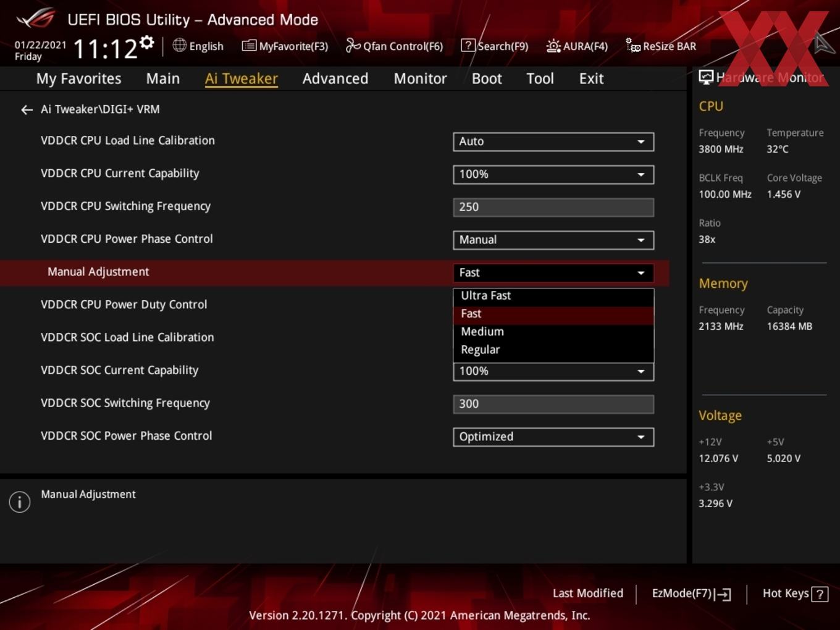The image size is (840, 630).
Task: Click the ReSize BAR label
Action: click(x=670, y=46)
